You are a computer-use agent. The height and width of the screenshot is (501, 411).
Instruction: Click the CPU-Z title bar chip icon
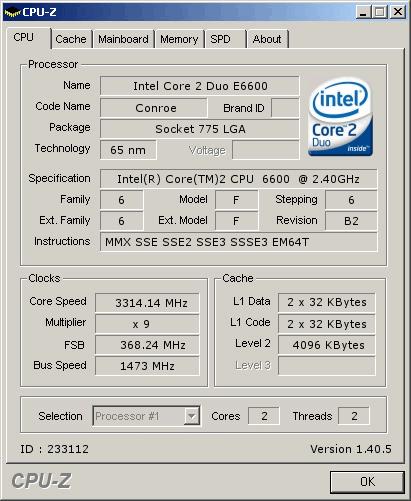[x=12, y=12]
